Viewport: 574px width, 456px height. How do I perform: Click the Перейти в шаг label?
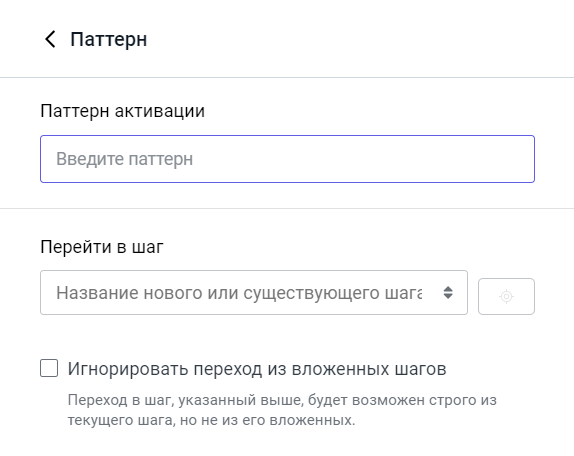(x=102, y=247)
